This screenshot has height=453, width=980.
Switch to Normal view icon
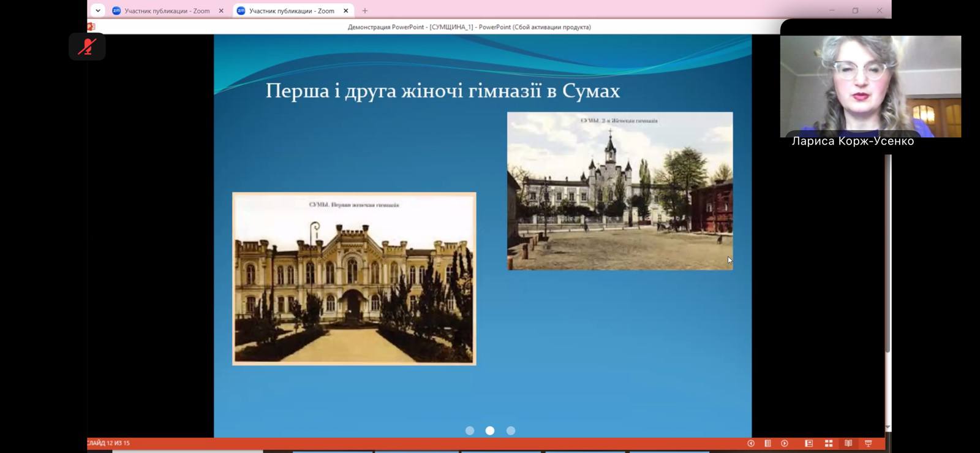[x=809, y=443]
